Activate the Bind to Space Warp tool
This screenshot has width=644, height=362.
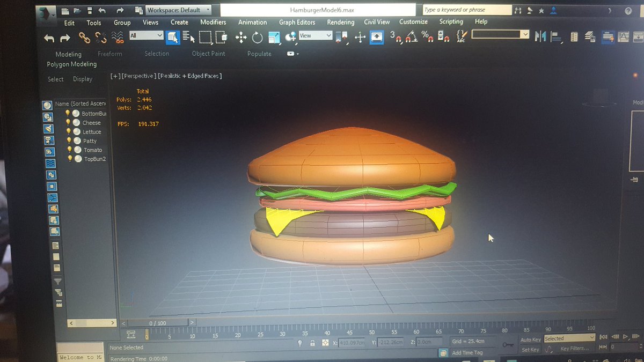point(118,38)
